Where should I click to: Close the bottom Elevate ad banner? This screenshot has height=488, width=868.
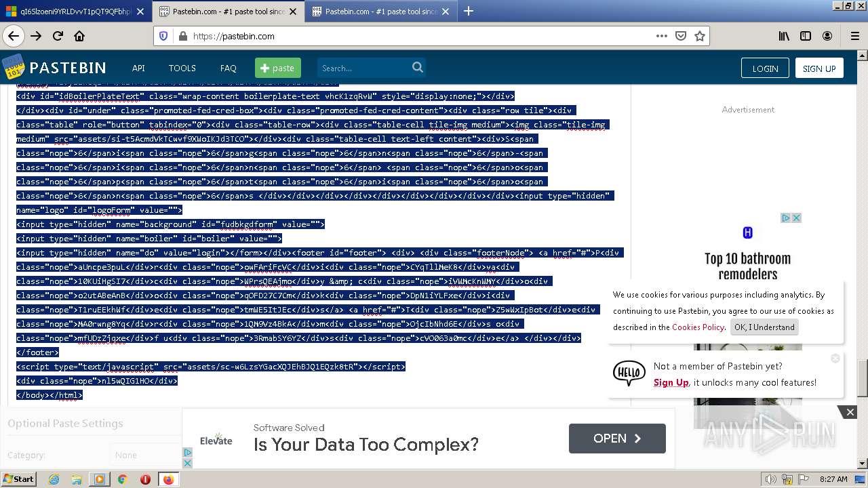(850, 411)
